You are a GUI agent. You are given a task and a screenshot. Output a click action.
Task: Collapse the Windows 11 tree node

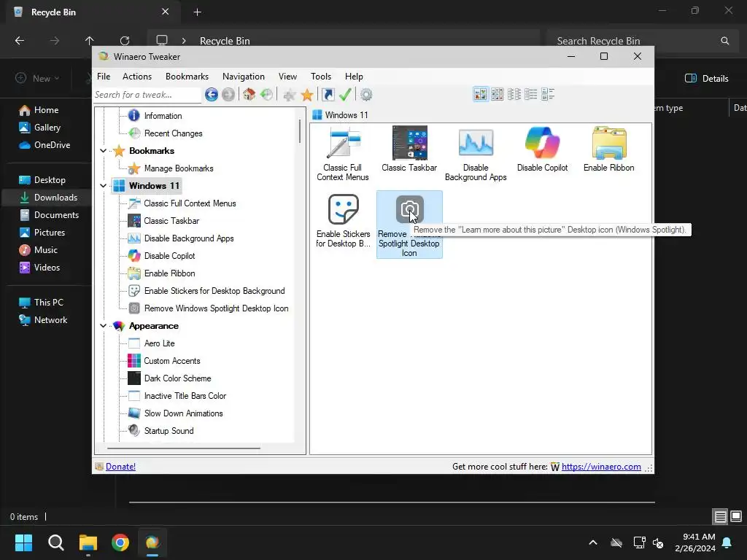pos(103,186)
